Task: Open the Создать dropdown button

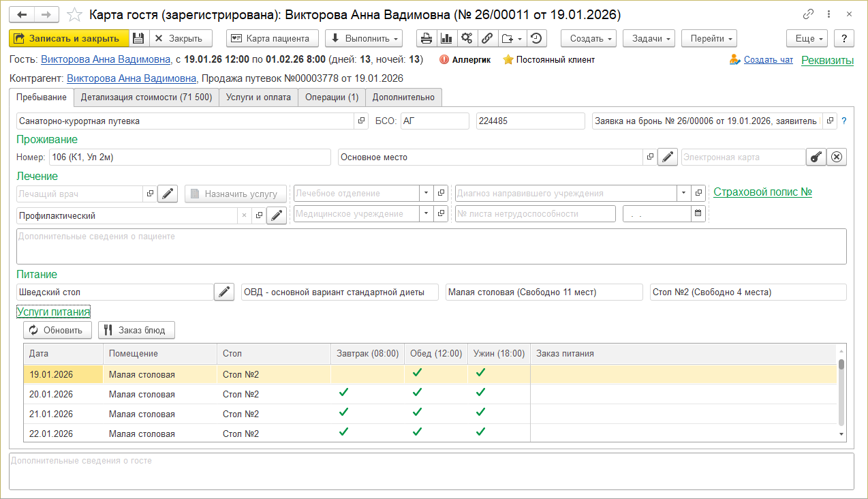Action: click(x=589, y=39)
